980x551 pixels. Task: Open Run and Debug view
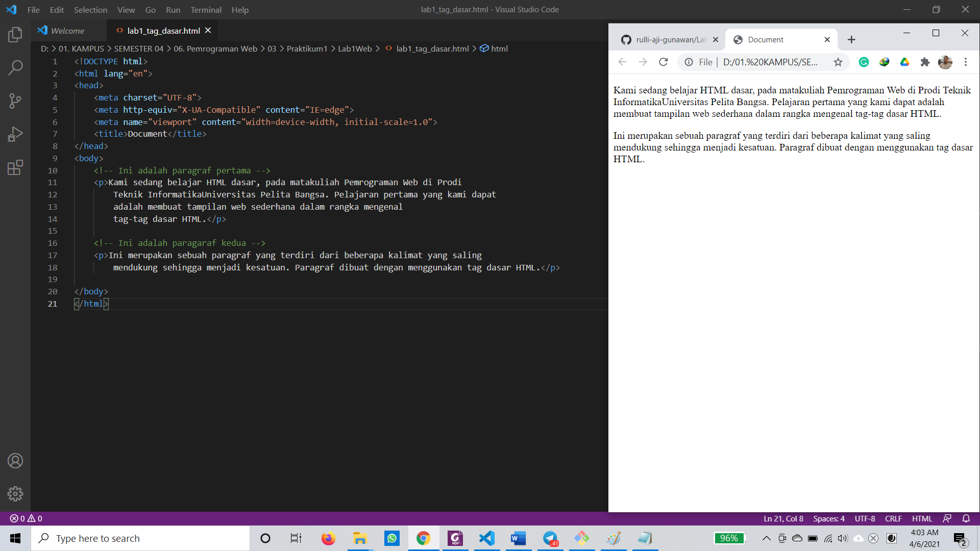click(15, 134)
